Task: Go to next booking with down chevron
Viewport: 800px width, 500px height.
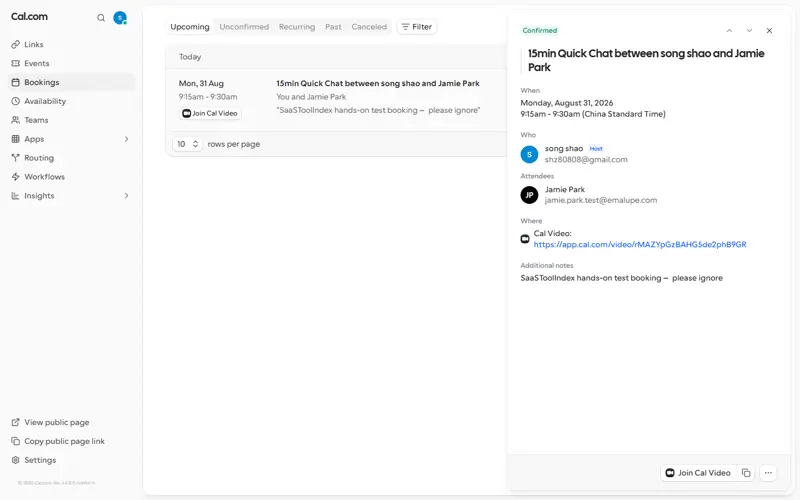Action: 749,31
